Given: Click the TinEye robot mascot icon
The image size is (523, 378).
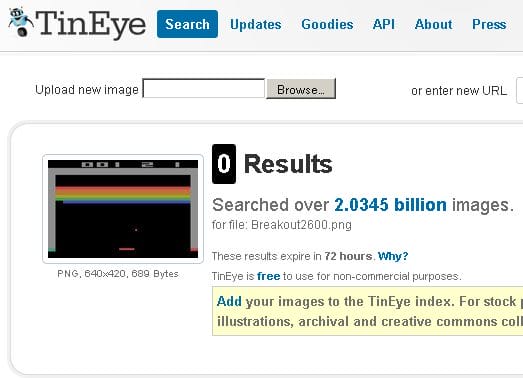Looking at the screenshot, I should click(x=21, y=22).
